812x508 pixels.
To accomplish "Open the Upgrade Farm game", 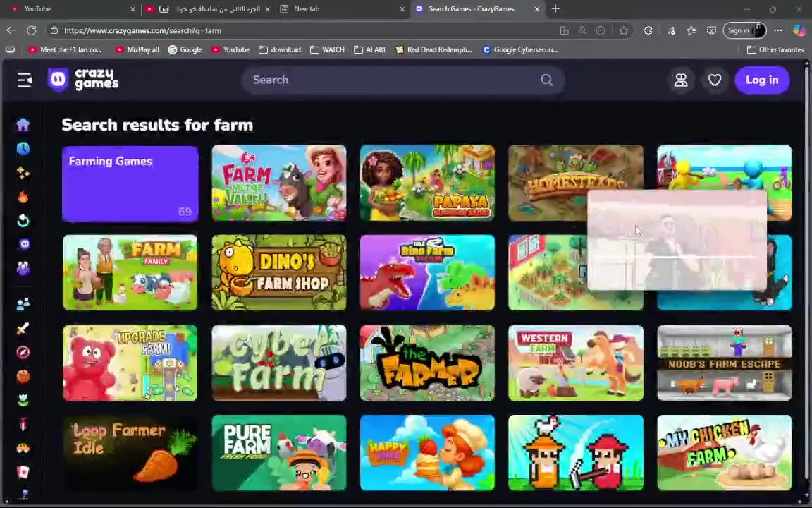I will (130, 363).
